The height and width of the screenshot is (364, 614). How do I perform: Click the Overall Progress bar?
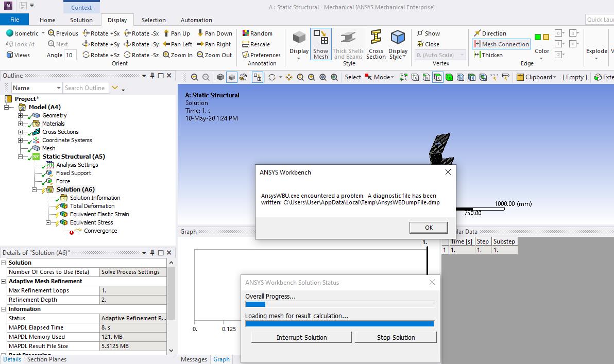(x=340, y=304)
